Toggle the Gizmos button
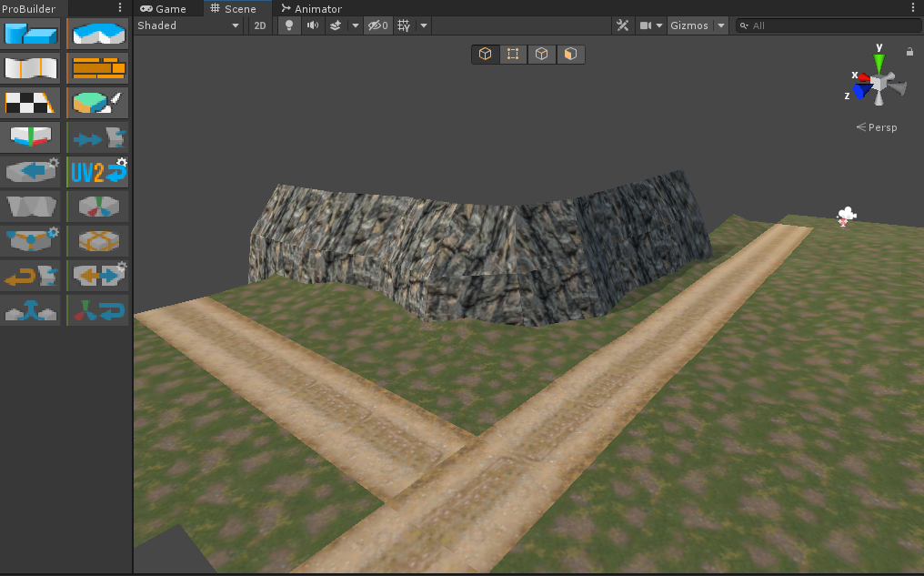The image size is (924, 576). click(x=689, y=25)
